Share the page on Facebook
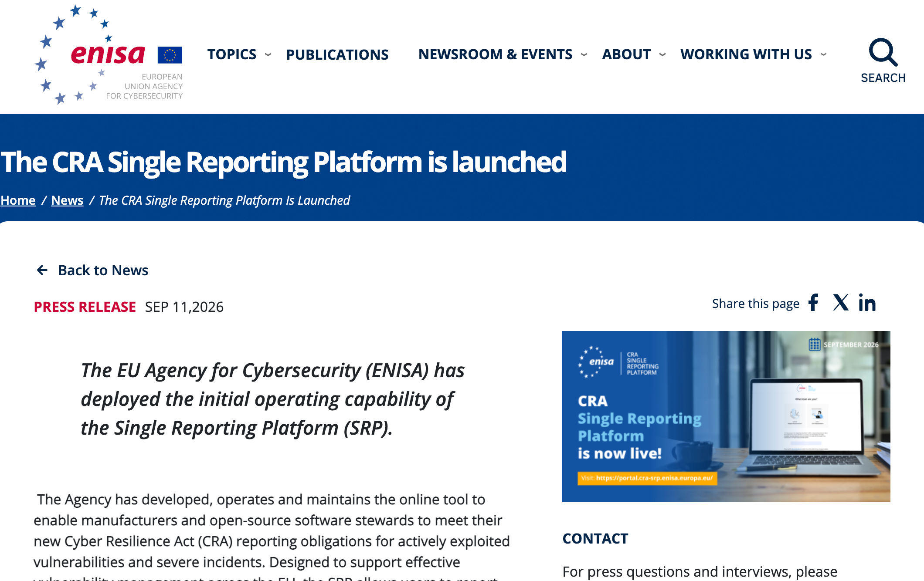The height and width of the screenshot is (581, 924). click(x=813, y=303)
